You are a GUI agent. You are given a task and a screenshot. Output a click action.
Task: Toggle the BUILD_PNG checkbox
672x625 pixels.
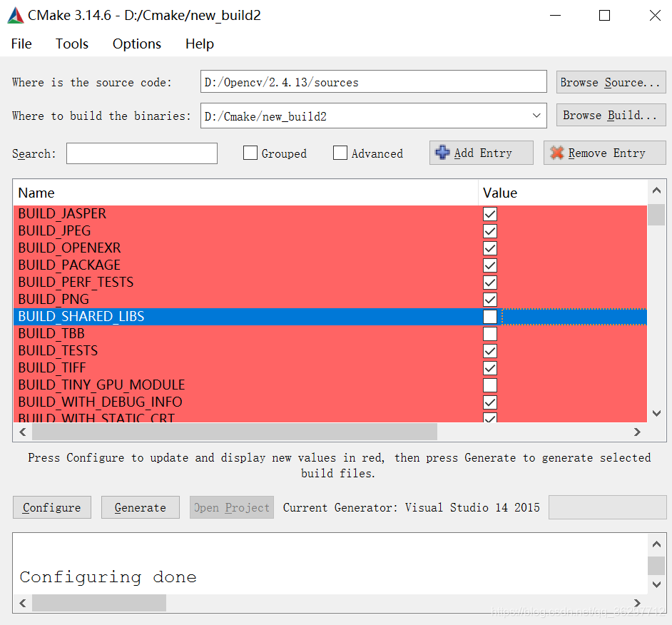coord(490,300)
